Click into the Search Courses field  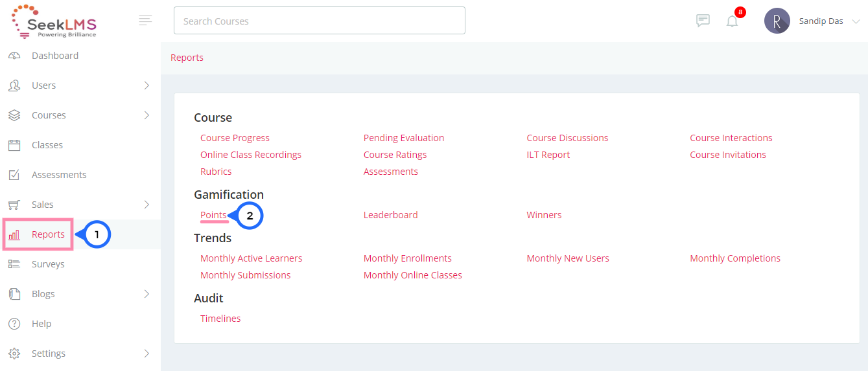tap(320, 21)
